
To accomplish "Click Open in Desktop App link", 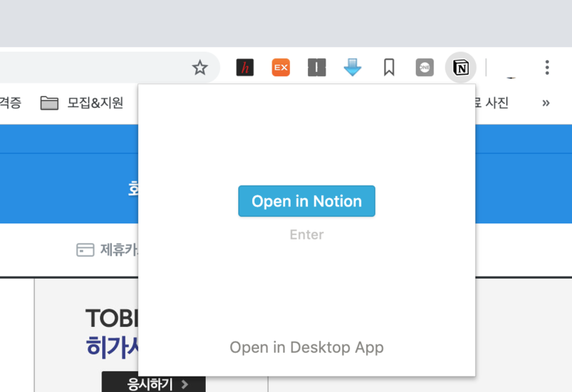I will pyautogui.click(x=306, y=347).
